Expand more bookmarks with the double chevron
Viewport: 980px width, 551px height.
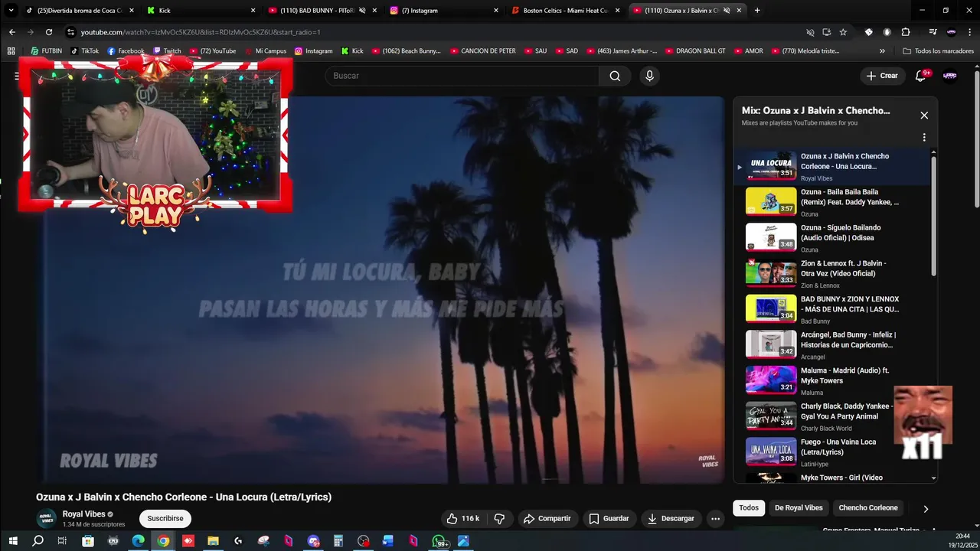(882, 51)
